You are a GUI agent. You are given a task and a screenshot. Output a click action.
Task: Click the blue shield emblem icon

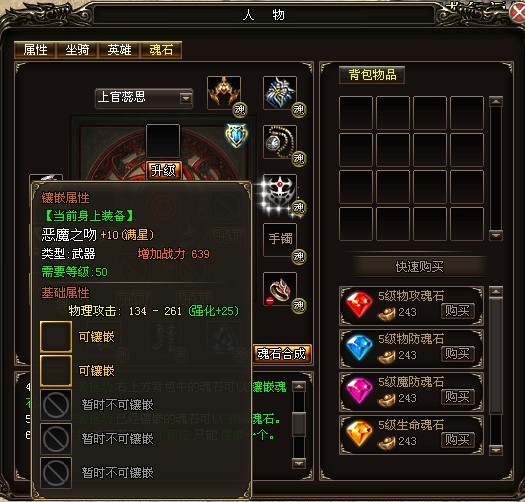coord(237,135)
